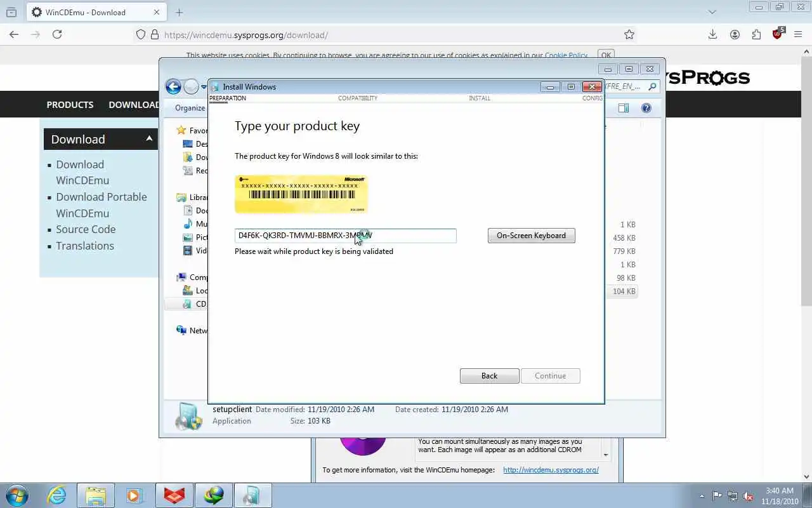Open the list all tabs dropdown

coord(712,12)
